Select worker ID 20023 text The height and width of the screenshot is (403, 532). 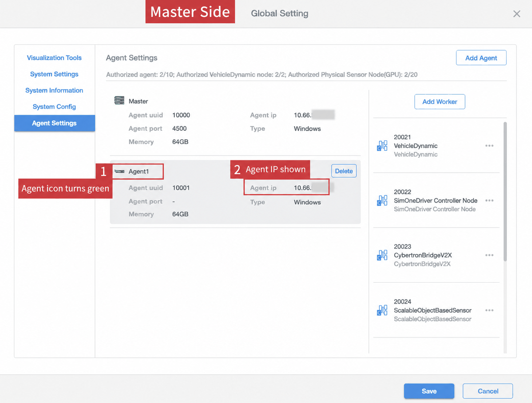point(402,246)
